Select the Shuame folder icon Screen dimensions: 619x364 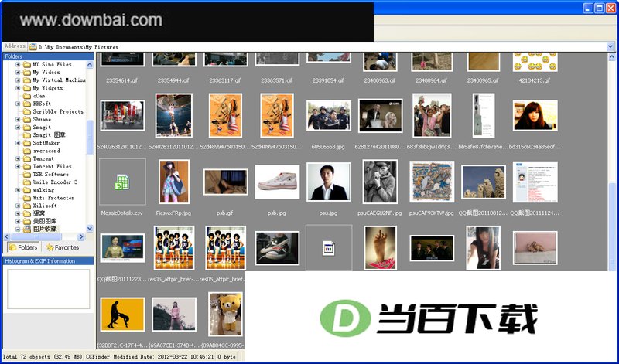[27, 119]
